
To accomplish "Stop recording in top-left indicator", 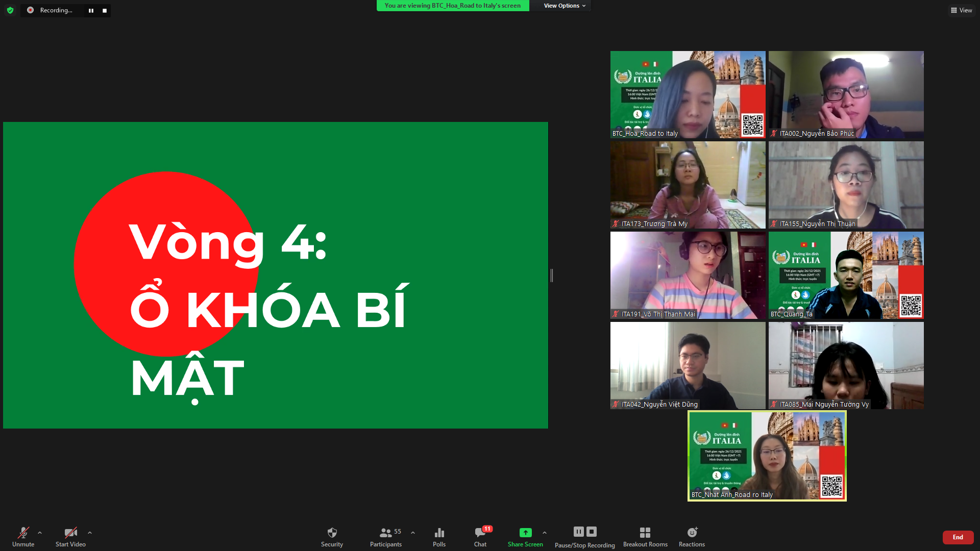I will [x=105, y=10].
